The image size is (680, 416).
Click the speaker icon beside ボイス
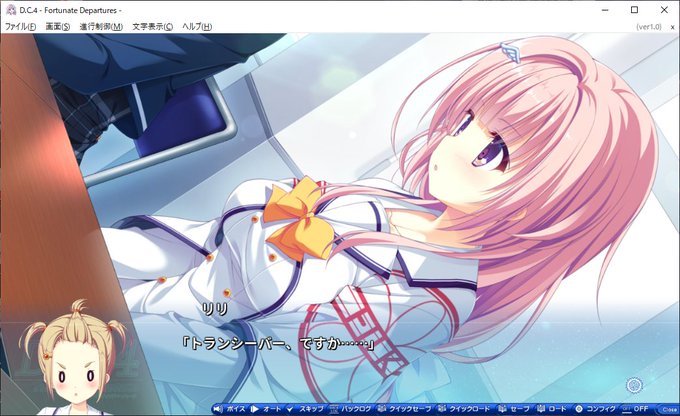coord(218,409)
